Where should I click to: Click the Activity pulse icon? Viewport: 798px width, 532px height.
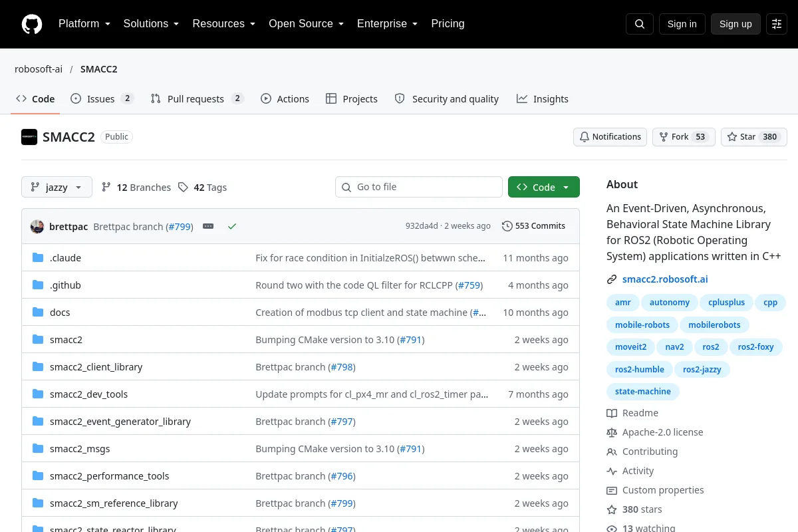click(612, 471)
